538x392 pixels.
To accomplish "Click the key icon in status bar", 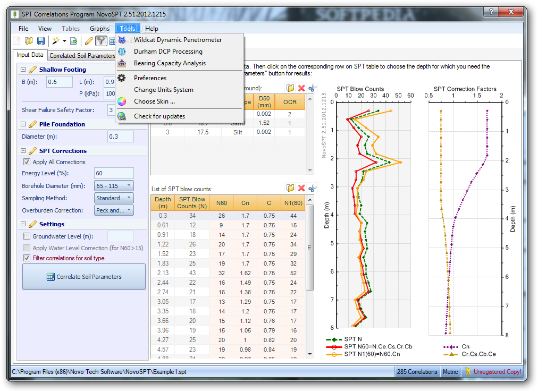I will tap(468, 371).
